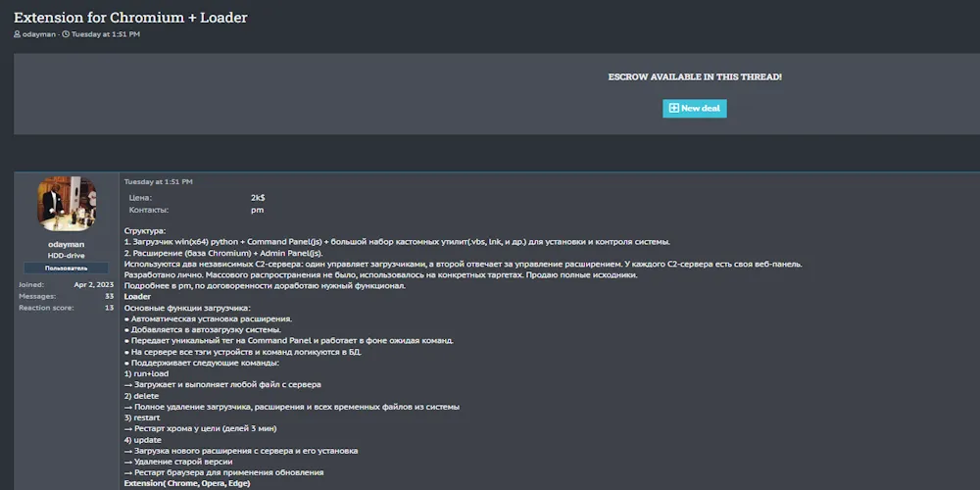Click 'Основные функции загрузчика:' line
980x490 pixels.
point(187,308)
